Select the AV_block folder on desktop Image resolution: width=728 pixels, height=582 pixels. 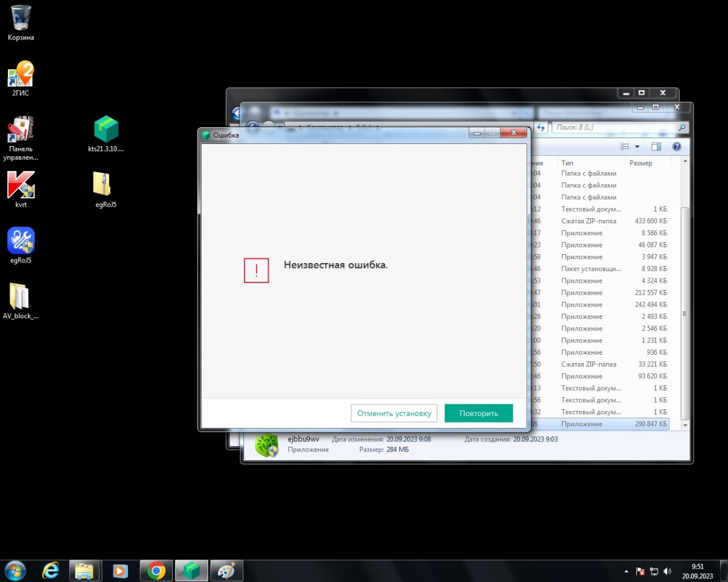click(21, 301)
